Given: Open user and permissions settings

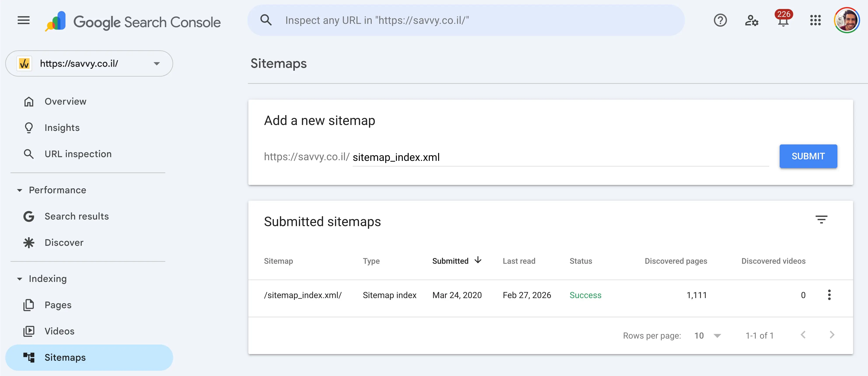Looking at the screenshot, I should (751, 21).
